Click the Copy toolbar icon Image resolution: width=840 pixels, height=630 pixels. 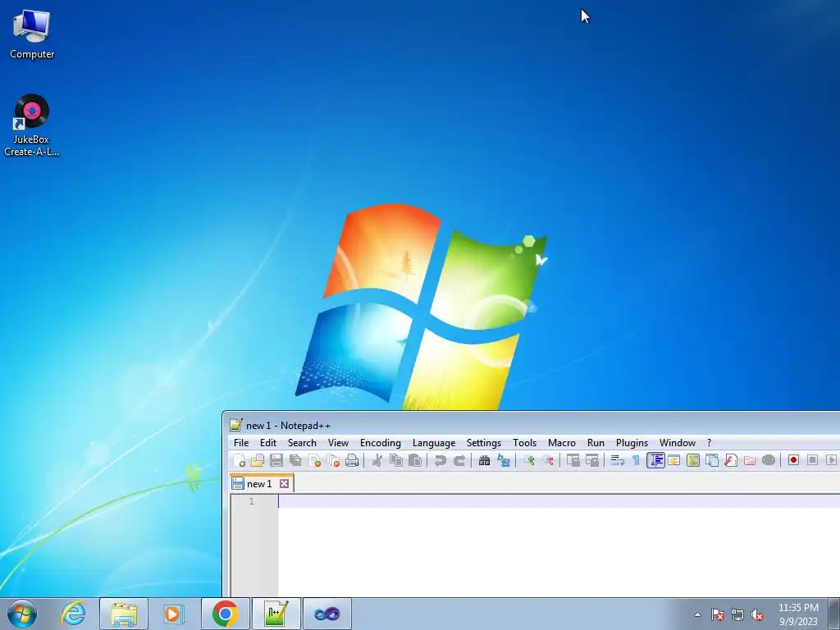click(396, 461)
